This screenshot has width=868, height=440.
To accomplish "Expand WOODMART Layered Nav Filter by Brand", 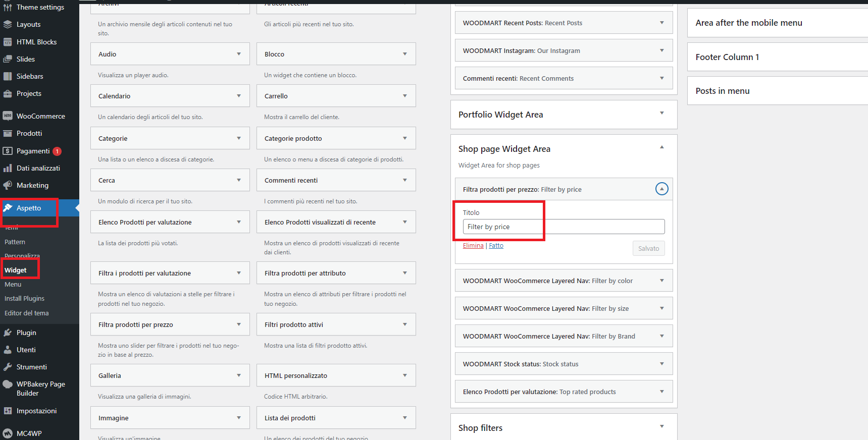I will [662, 336].
